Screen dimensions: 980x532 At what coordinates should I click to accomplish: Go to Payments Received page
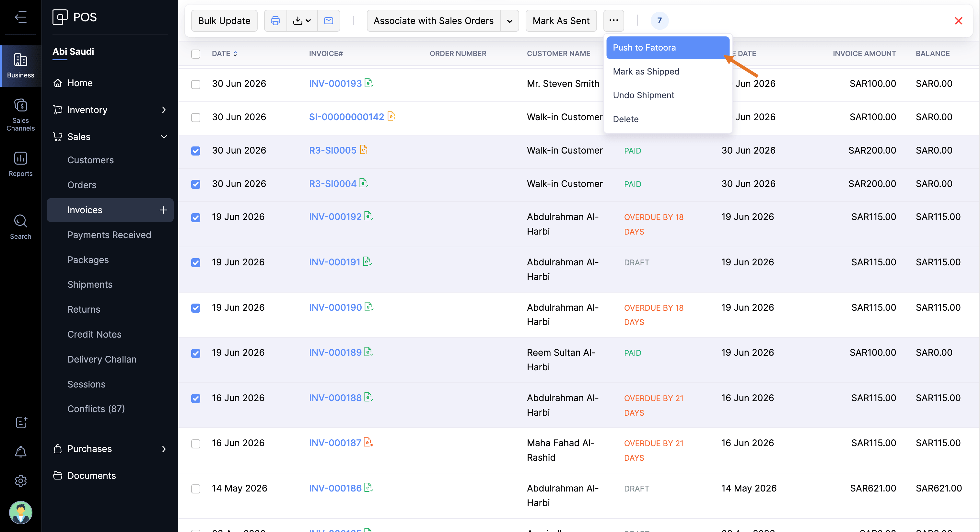(x=109, y=235)
